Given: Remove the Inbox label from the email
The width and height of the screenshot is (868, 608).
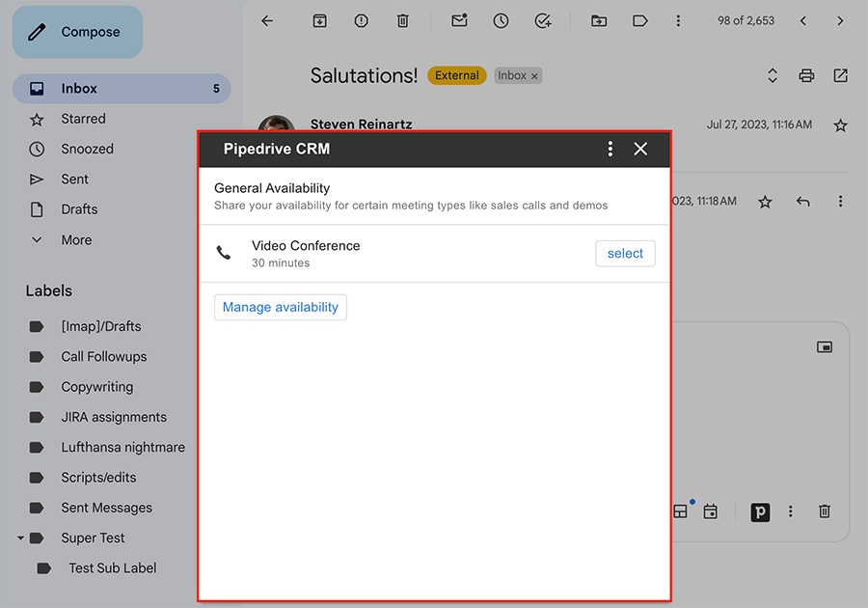Looking at the screenshot, I should (x=535, y=75).
